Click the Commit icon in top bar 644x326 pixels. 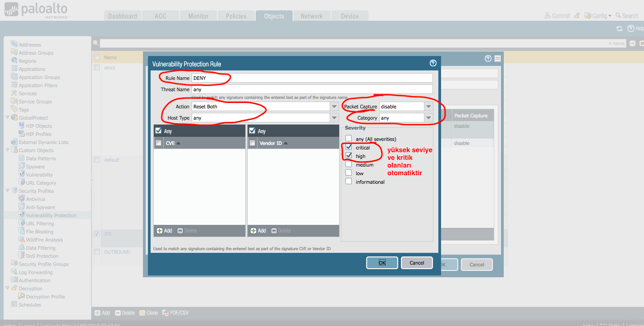(548, 16)
